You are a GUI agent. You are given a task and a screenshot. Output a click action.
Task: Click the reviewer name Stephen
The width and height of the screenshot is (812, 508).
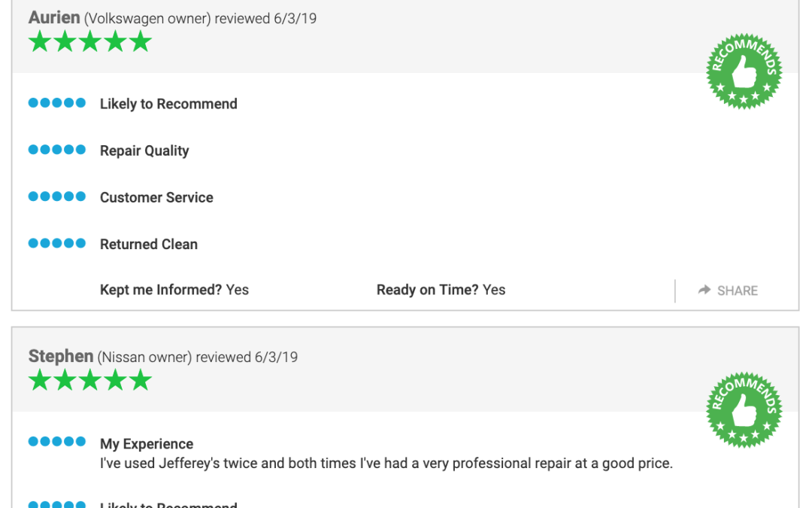61,356
